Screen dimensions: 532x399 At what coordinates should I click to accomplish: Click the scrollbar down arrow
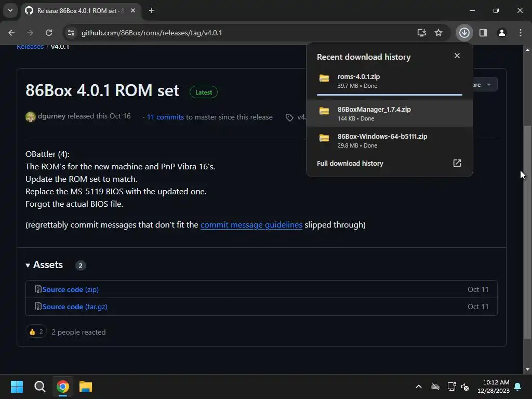pyautogui.click(x=527, y=369)
